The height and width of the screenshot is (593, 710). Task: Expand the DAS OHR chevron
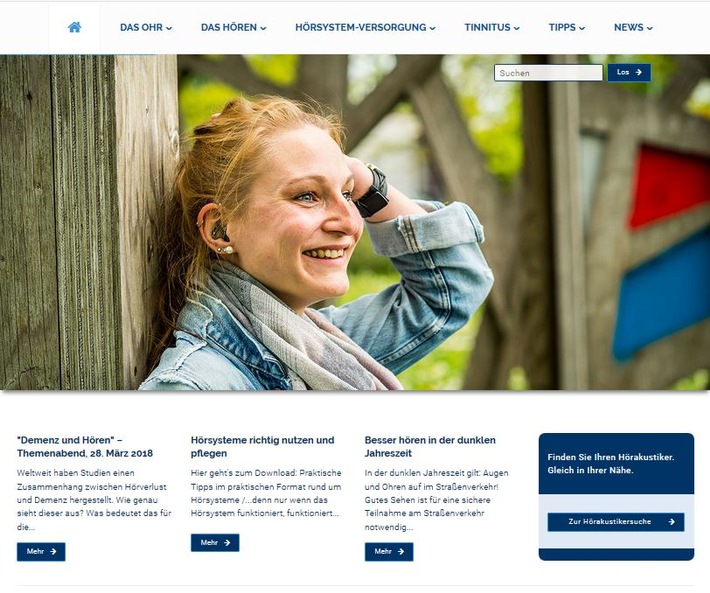coord(169,28)
